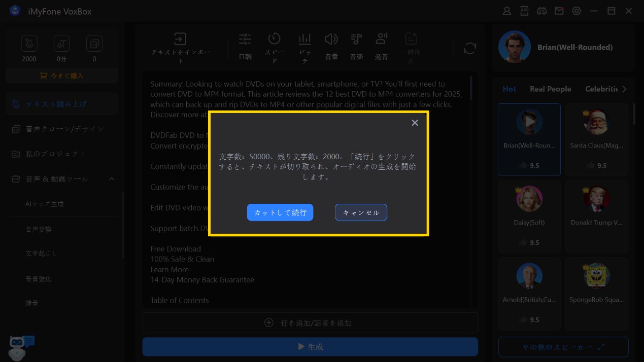Select テキスト読み上げ in sidebar

click(x=62, y=104)
